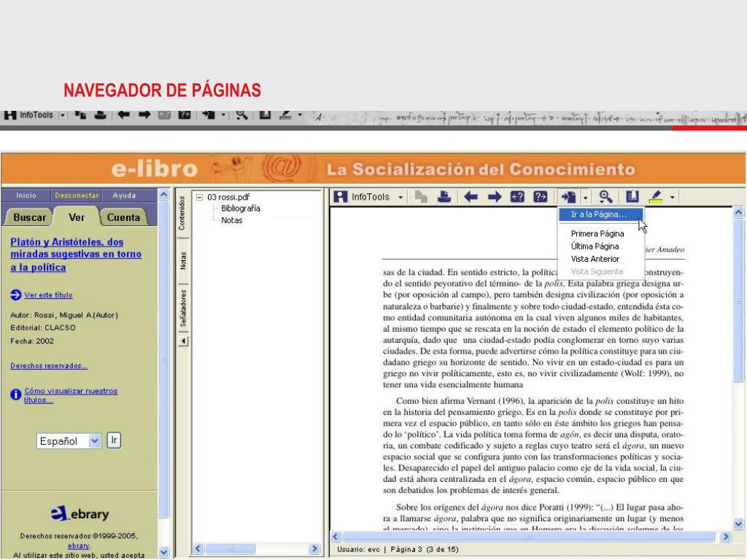Select 'Ir a la Página...' menu item
This screenshot has width=747, height=560.
click(597, 214)
